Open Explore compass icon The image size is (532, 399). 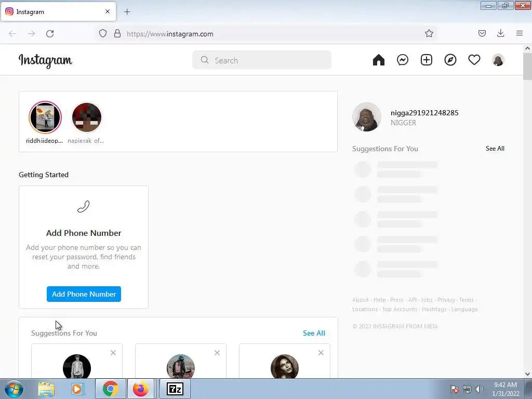pos(450,60)
